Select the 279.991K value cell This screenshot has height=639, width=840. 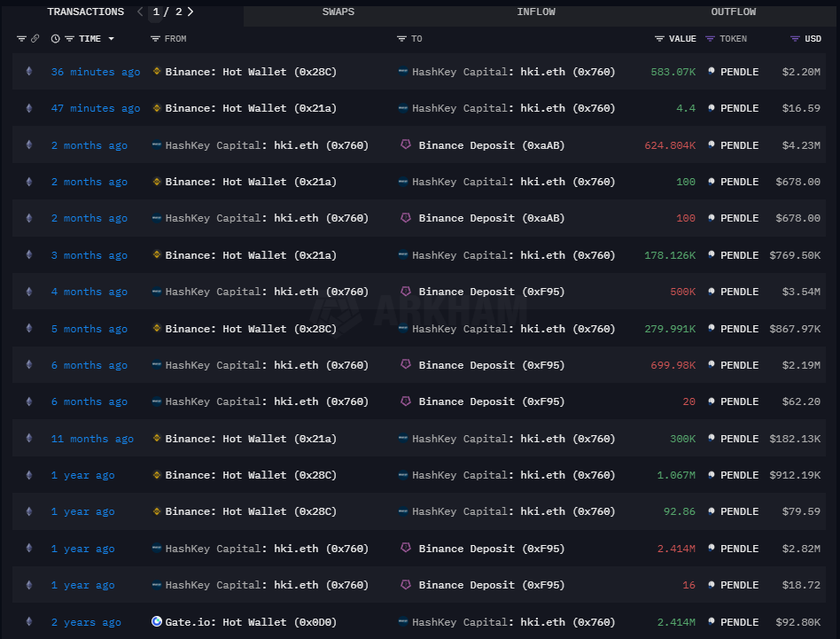tap(670, 329)
